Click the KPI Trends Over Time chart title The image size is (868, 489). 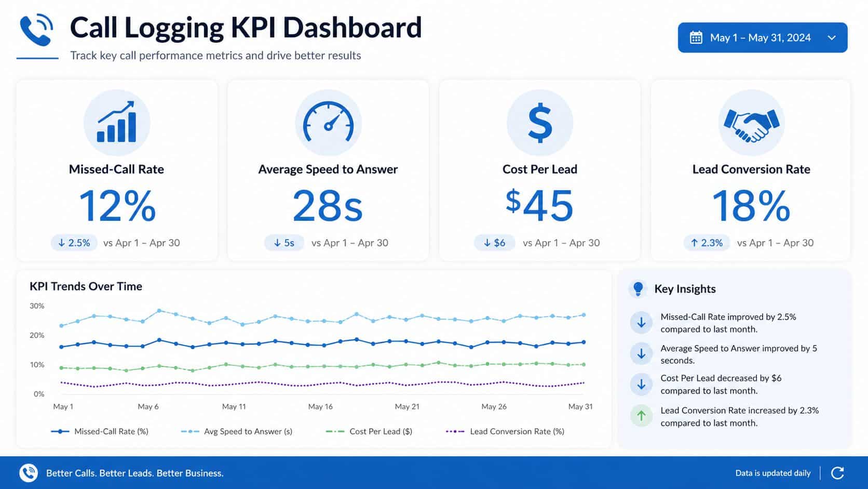coord(86,286)
